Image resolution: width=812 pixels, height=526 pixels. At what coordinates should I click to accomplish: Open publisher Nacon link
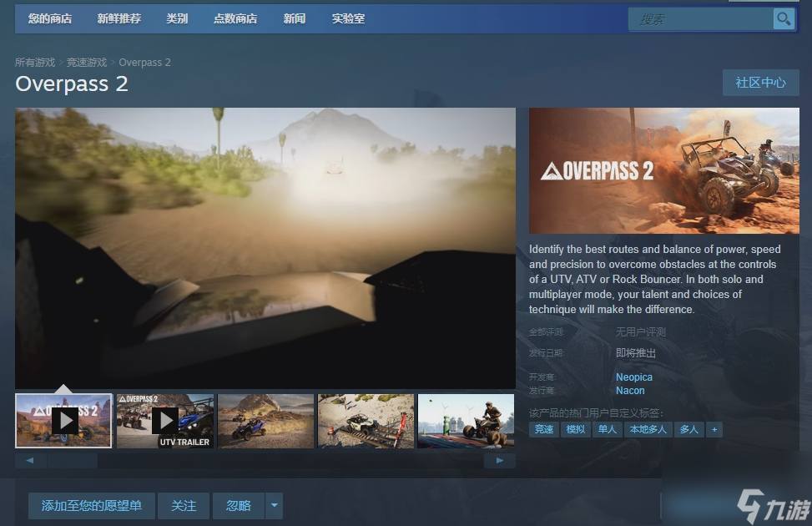pos(630,391)
